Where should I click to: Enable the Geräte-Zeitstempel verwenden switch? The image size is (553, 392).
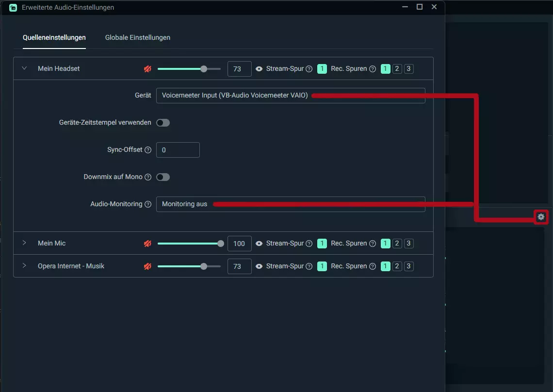click(x=163, y=123)
